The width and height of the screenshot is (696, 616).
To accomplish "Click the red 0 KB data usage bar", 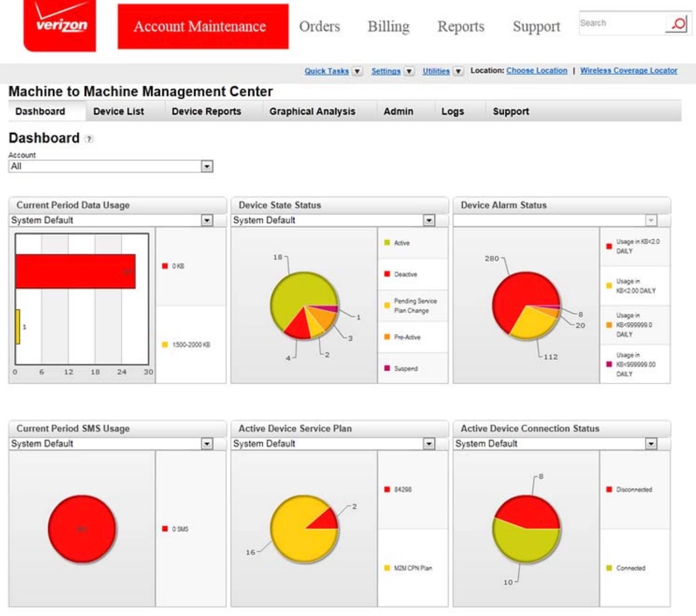I will [75, 271].
